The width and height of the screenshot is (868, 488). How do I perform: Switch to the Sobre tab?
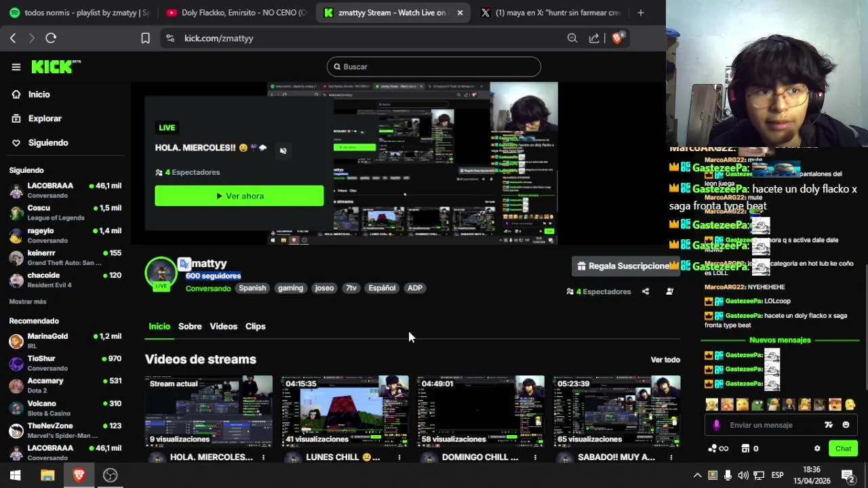(x=190, y=327)
